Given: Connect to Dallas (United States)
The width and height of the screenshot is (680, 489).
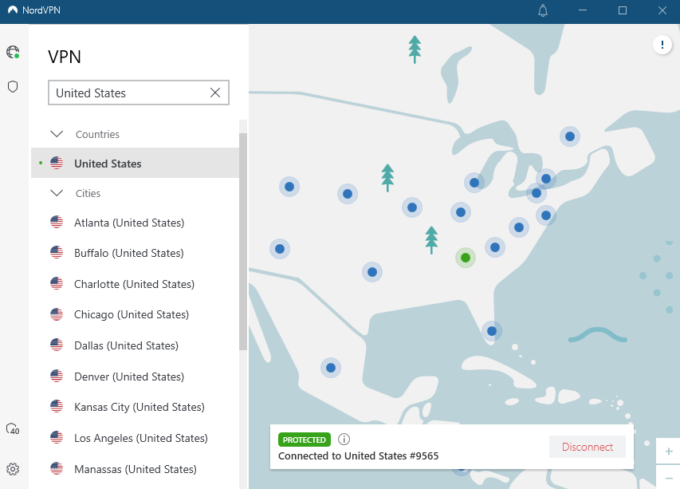Looking at the screenshot, I should tap(135, 346).
